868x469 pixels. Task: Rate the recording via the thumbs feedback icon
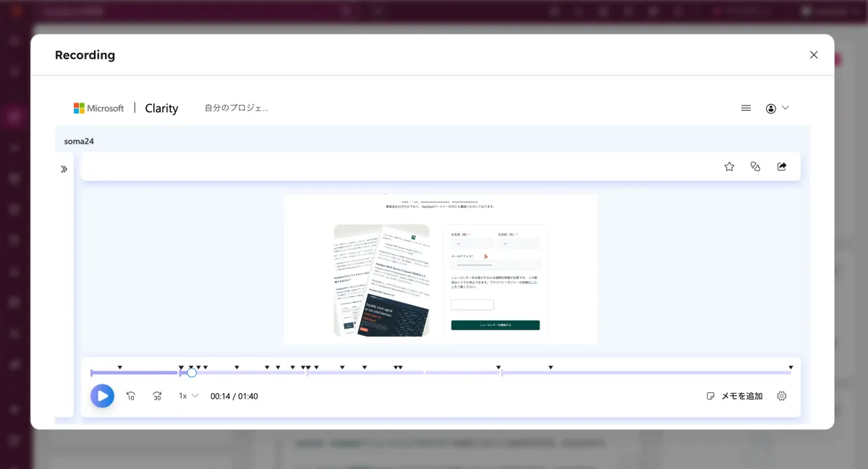(x=755, y=166)
